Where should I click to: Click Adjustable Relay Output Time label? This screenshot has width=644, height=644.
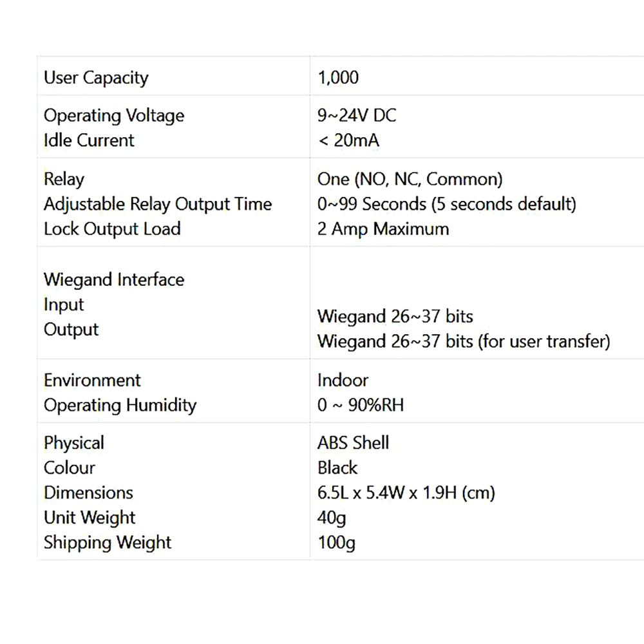tap(158, 205)
